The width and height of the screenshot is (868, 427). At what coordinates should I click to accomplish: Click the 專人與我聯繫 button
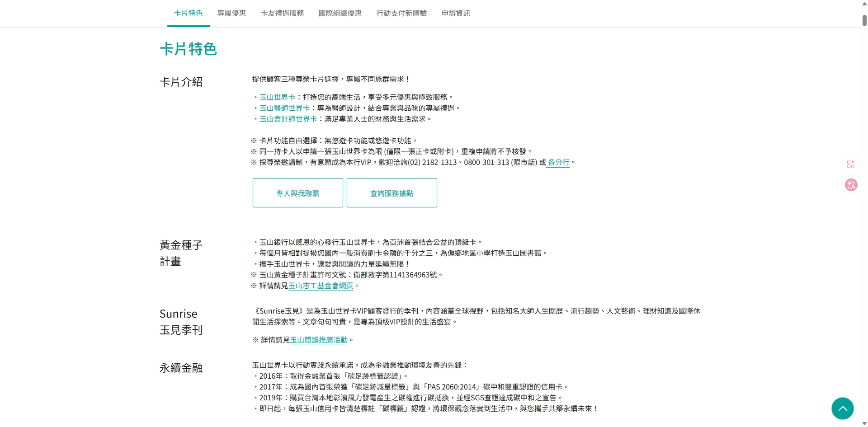pos(298,193)
